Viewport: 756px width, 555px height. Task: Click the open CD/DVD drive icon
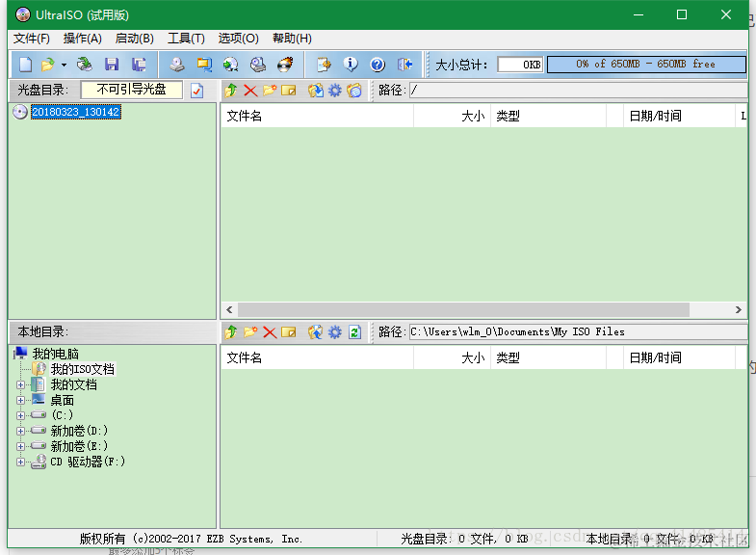[x=85, y=65]
